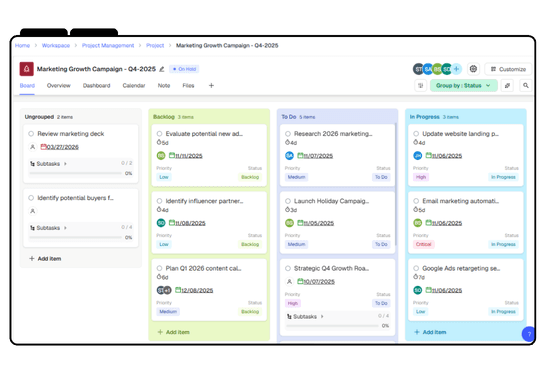Add a new view with plus icon

211,85
